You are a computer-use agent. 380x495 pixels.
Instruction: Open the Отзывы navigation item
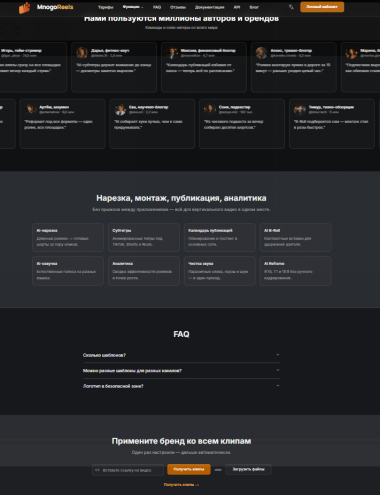coord(178,7)
